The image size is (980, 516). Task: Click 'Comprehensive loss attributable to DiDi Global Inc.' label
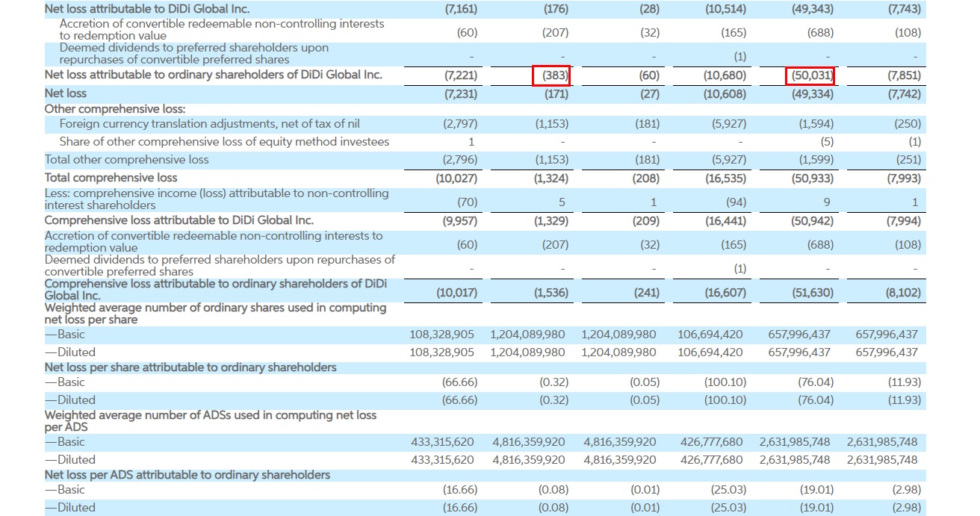179,220
